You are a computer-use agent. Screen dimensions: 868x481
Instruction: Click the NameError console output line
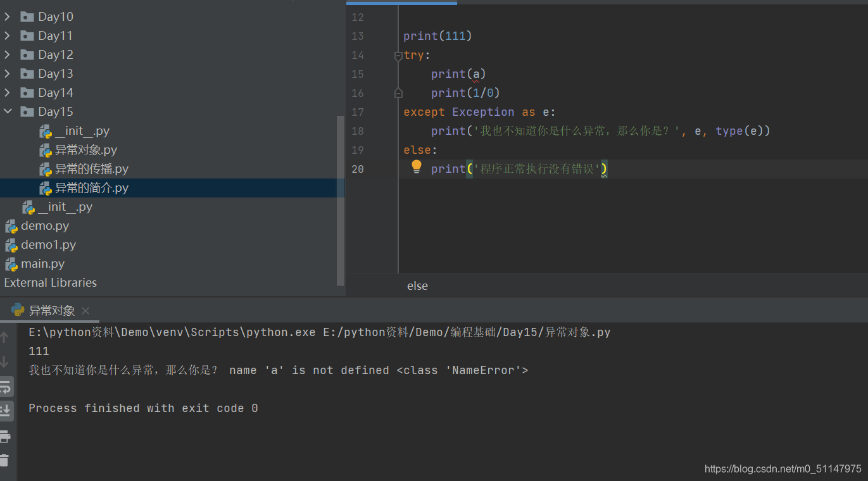[279, 370]
